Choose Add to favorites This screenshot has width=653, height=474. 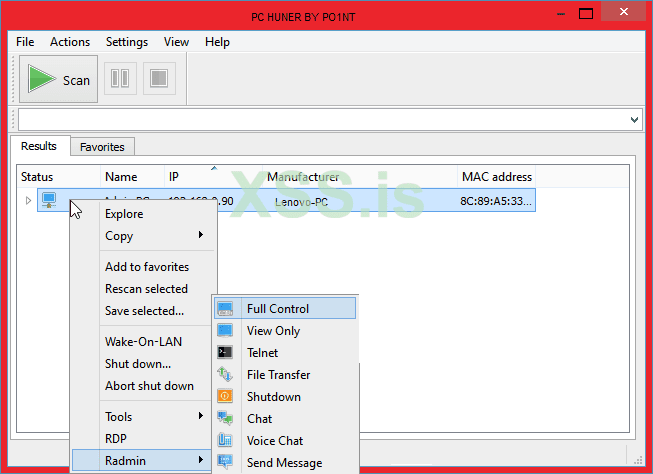[x=144, y=267]
